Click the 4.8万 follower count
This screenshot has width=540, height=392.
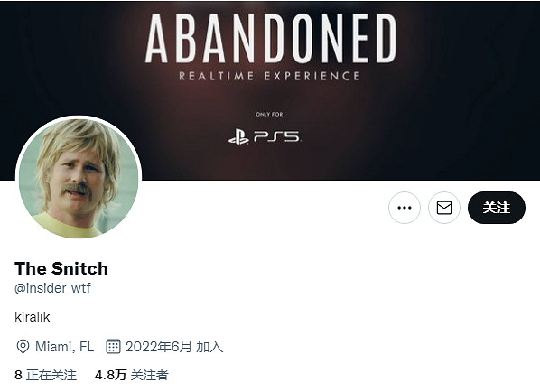coord(110,375)
